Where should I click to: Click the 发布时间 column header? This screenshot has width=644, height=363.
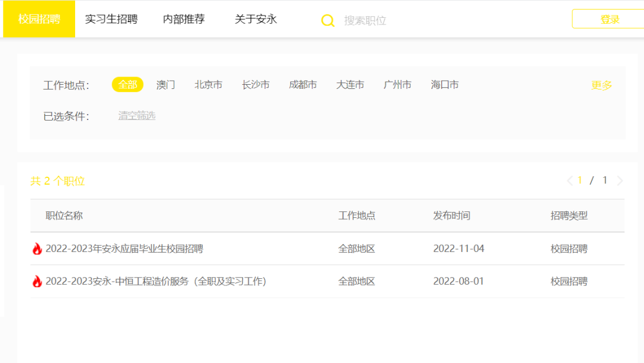452,216
